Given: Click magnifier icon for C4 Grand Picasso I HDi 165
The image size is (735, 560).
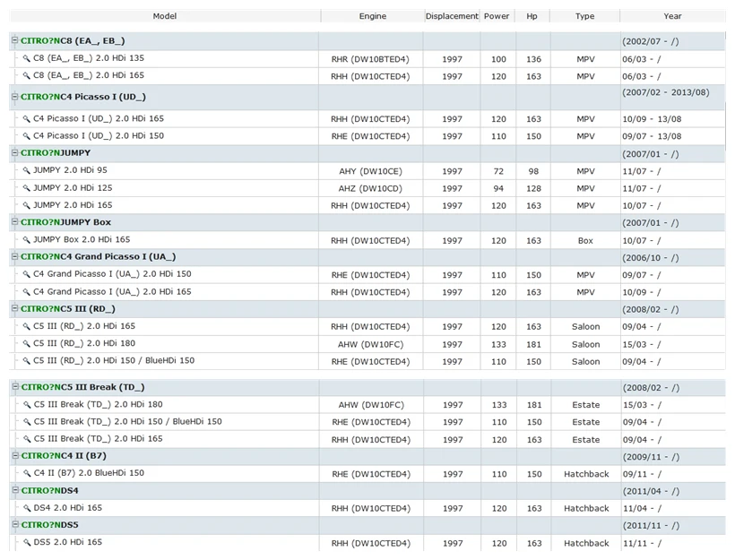Looking at the screenshot, I should (x=26, y=292).
